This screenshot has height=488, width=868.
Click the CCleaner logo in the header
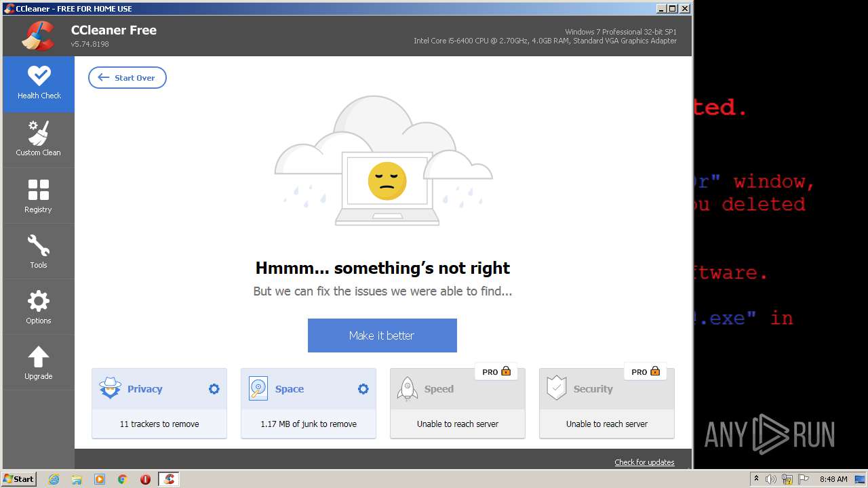38,36
